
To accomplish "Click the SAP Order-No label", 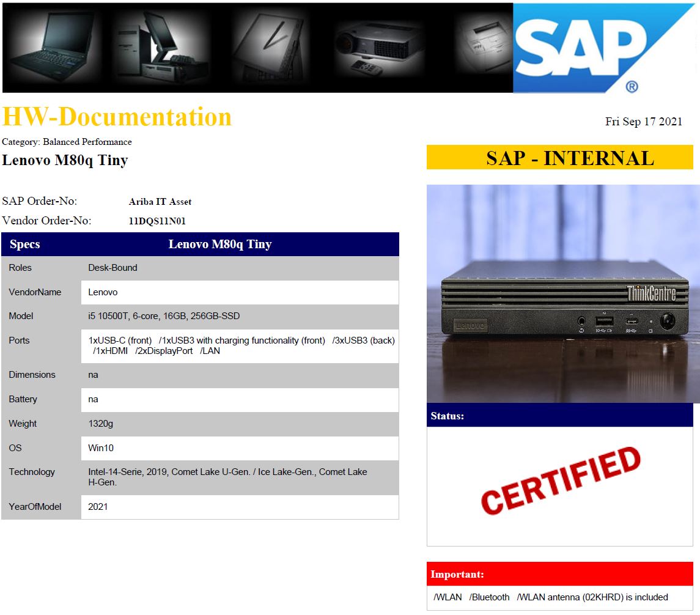I will click(x=39, y=201).
